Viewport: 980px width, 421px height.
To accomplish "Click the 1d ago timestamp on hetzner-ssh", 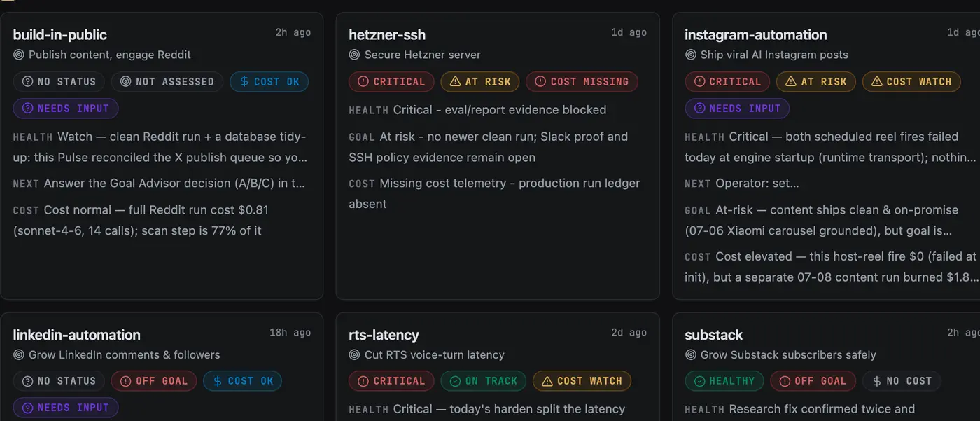I will [x=629, y=32].
